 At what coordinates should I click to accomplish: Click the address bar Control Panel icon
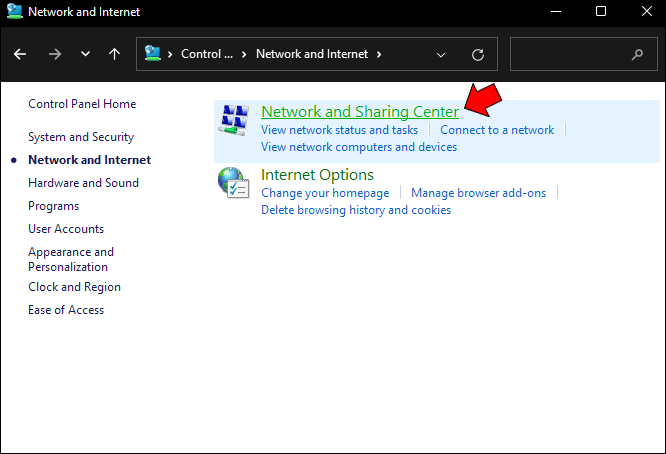coord(153,54)
